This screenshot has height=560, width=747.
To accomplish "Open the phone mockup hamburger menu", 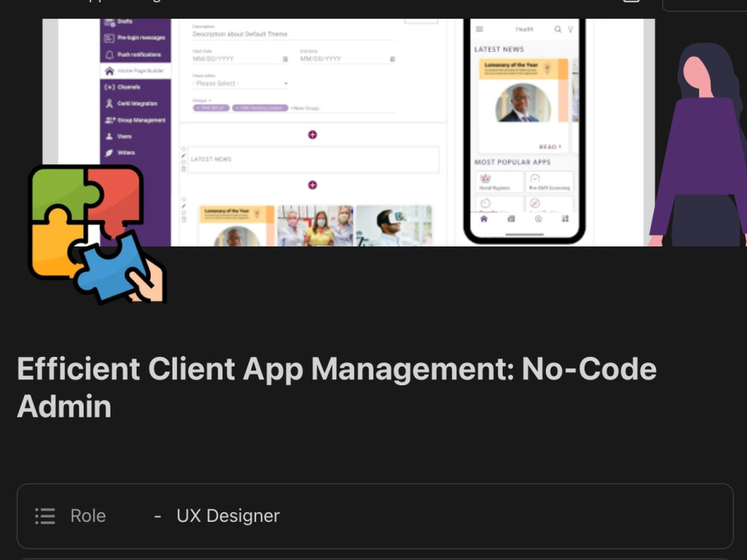I will tap(480, 29).
